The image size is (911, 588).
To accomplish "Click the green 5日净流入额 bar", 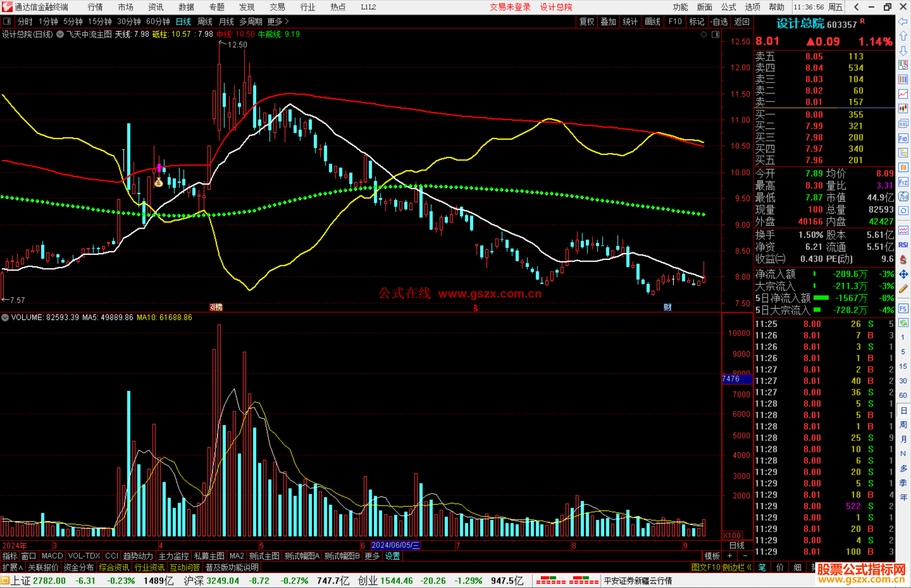I will [821, 298].
